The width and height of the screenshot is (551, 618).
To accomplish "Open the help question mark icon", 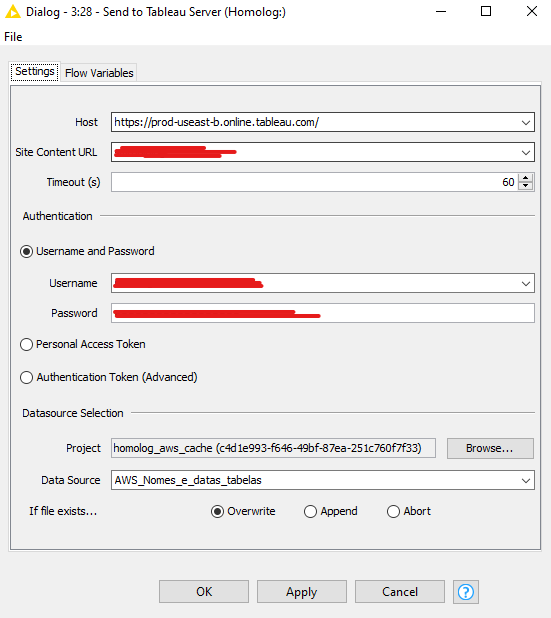I will point(465,592).
